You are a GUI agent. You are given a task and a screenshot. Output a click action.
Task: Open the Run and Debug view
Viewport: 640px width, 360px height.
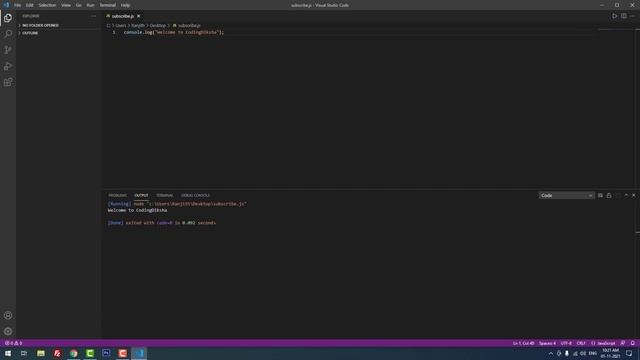[8, 66]
